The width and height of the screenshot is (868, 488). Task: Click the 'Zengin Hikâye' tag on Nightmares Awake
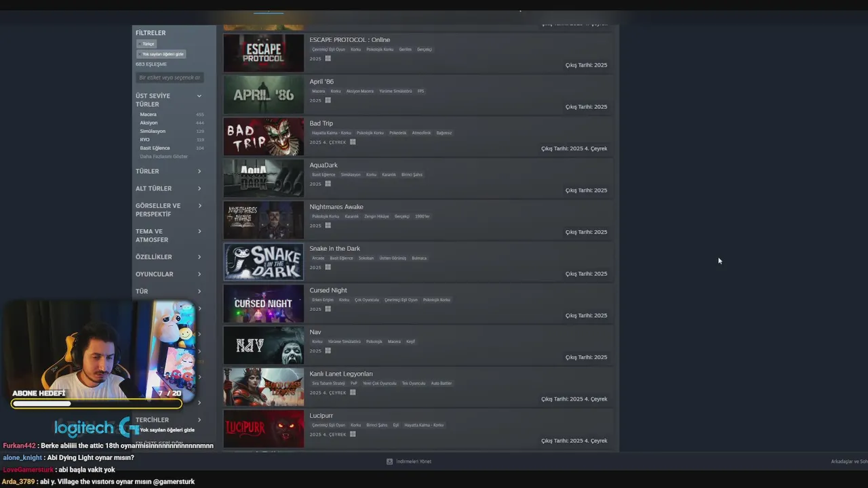click(376, 216)
